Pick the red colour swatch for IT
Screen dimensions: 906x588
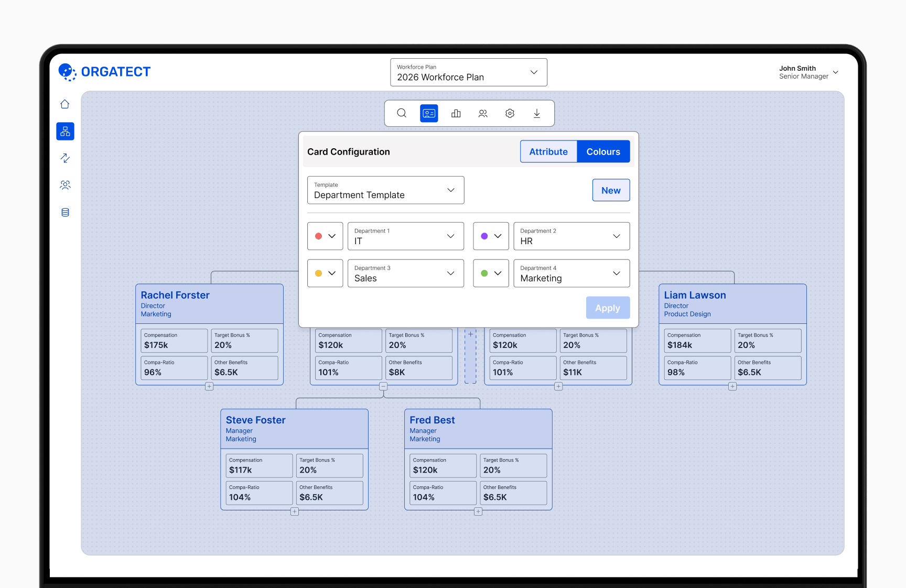[325, 236]
